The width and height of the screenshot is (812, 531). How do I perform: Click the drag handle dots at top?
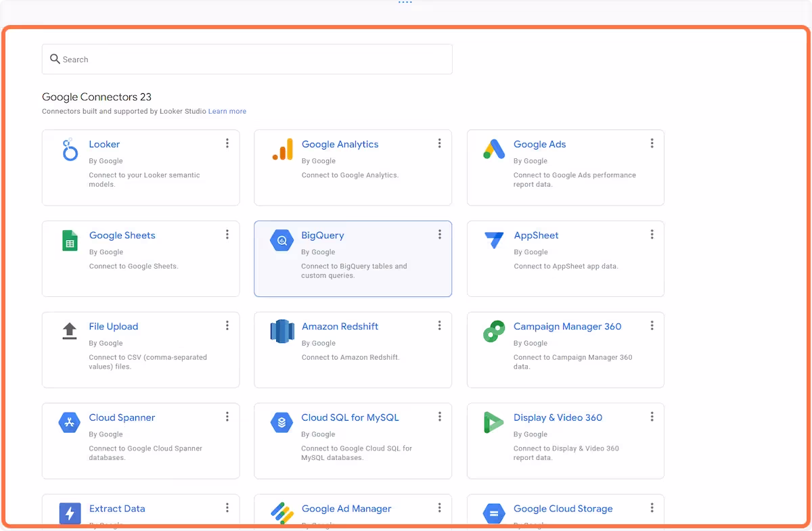click(x=405, y=3)
